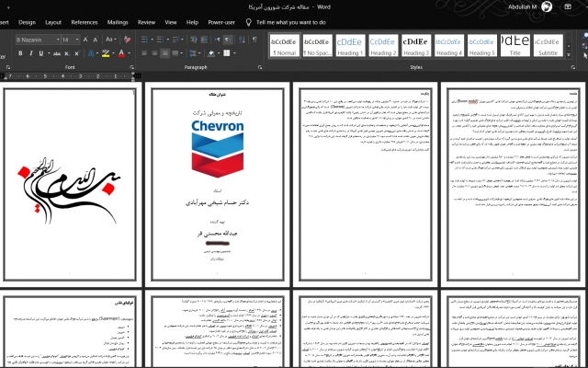
Task: Apply Heading 3 style
Action: tap(416, 46)
